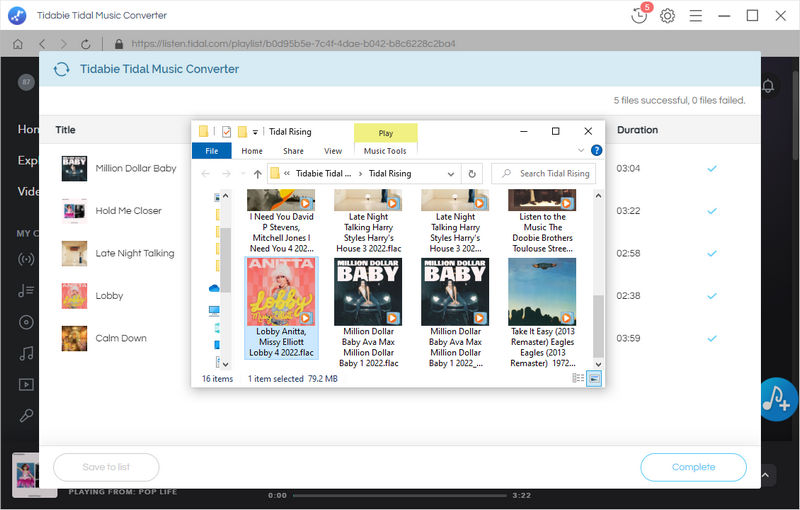Image resolution: width=800 pixels, height=510 pixels.
Task: Click the Search Tidal Rising field
Action: (x=543, y=174)
